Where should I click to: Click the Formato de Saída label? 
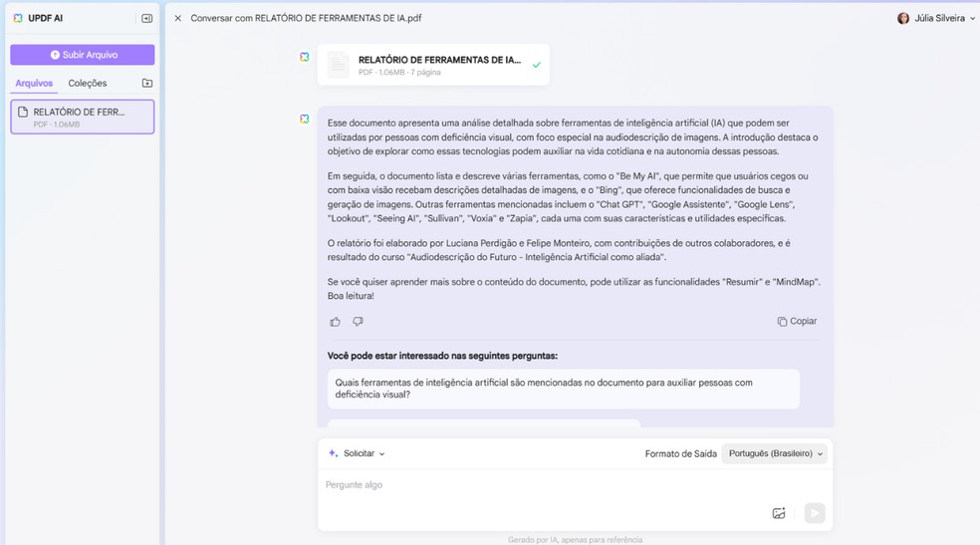pos(680,453)
